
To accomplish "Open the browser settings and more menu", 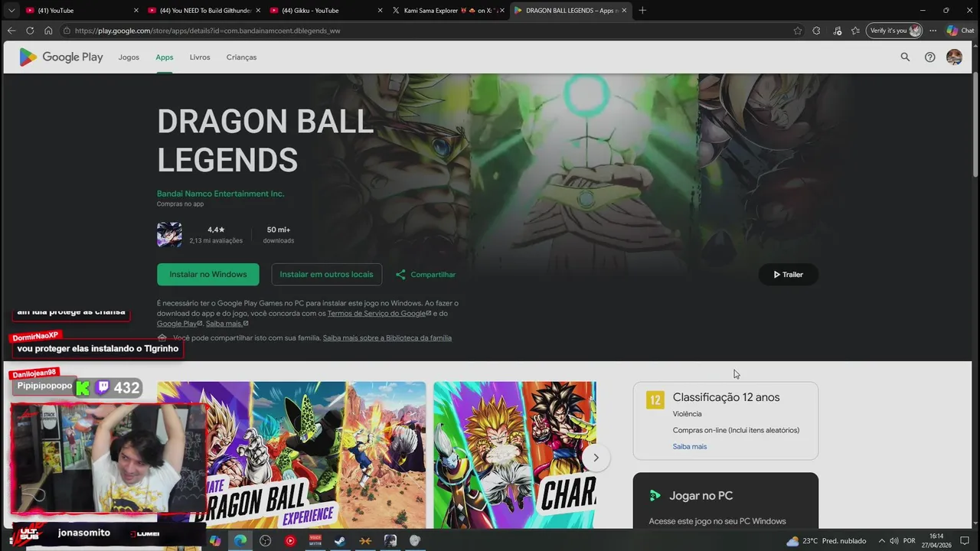I will (x=933, y=31).
